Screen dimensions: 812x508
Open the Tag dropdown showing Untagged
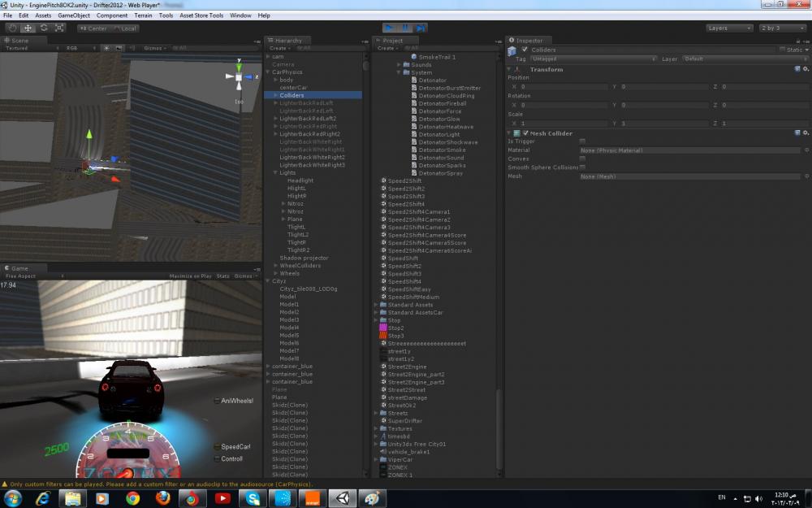[x=593, y=59]
